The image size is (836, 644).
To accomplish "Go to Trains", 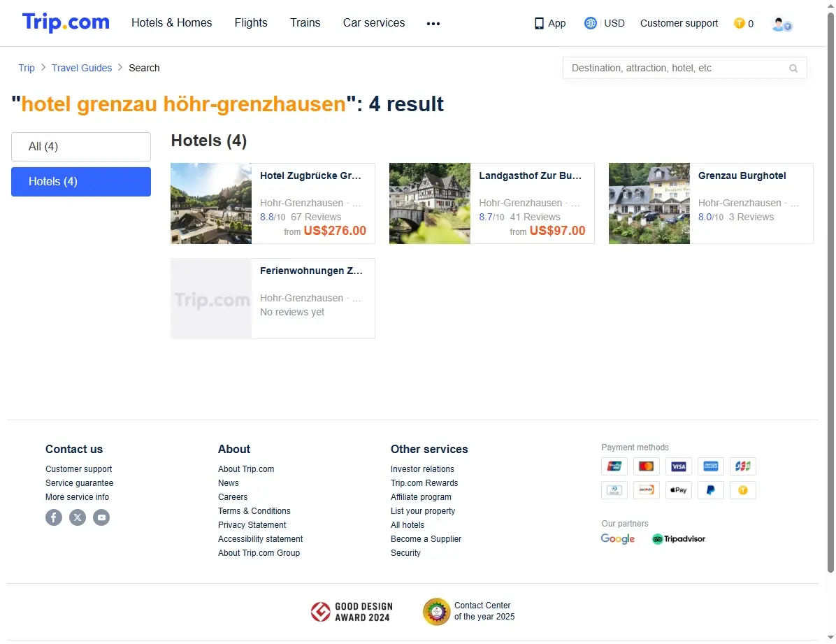I will [x=305, y=23].
